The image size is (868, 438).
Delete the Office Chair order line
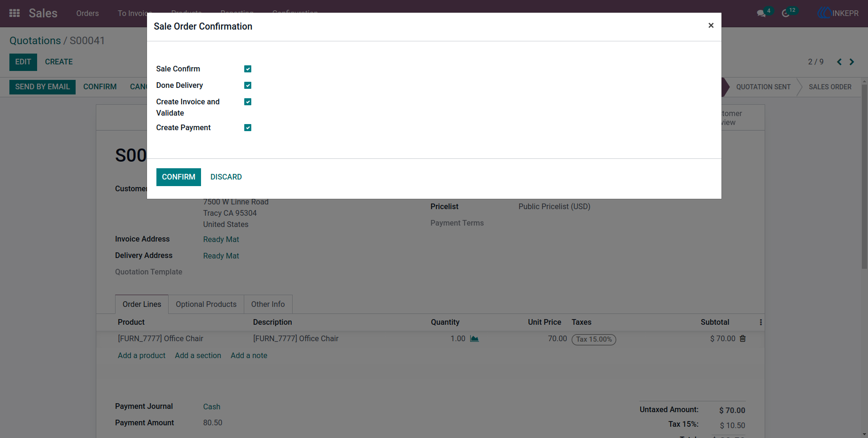click(x=743, y=338)
